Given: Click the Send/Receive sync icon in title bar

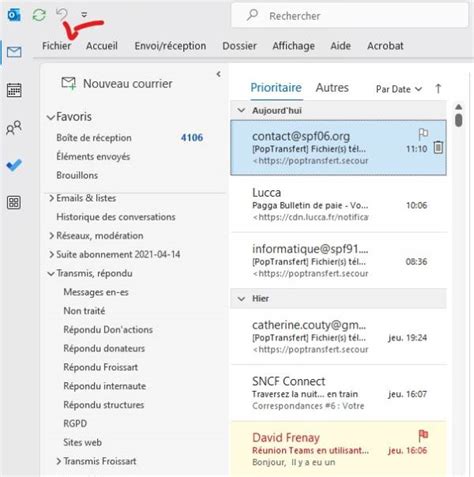Looking at the screenshot, I should click(39, 15).
